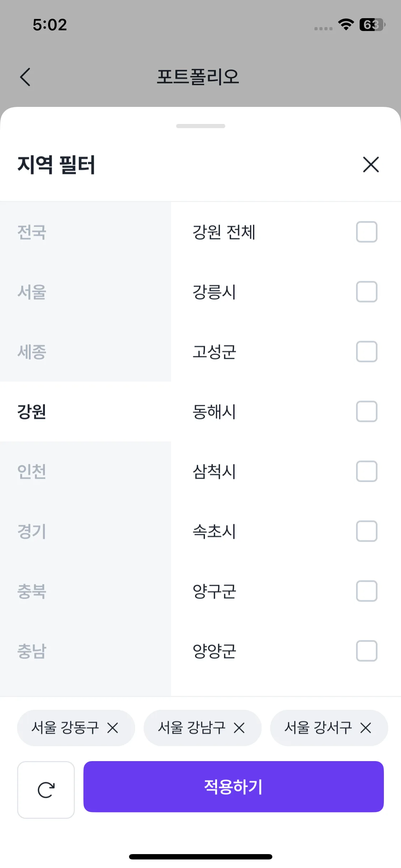The image size is (401, 868).
Task: Tap the 충남 region entry
Action: tap(32, 651)
